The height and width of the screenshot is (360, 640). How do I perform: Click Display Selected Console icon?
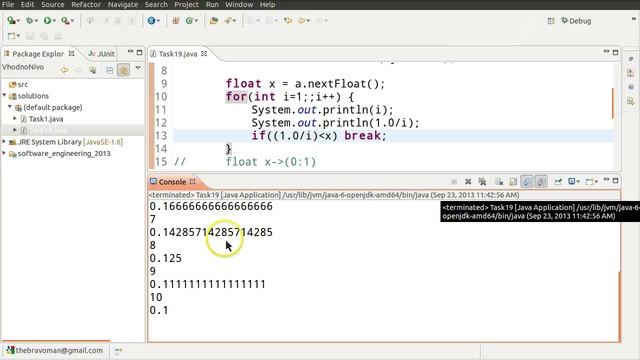pos(571,181)
